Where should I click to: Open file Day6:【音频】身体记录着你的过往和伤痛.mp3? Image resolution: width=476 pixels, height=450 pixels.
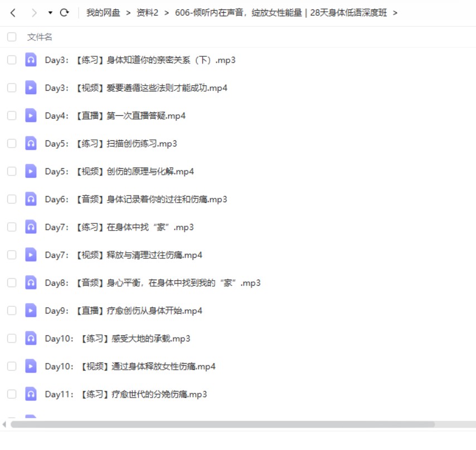tap(136, 199)
